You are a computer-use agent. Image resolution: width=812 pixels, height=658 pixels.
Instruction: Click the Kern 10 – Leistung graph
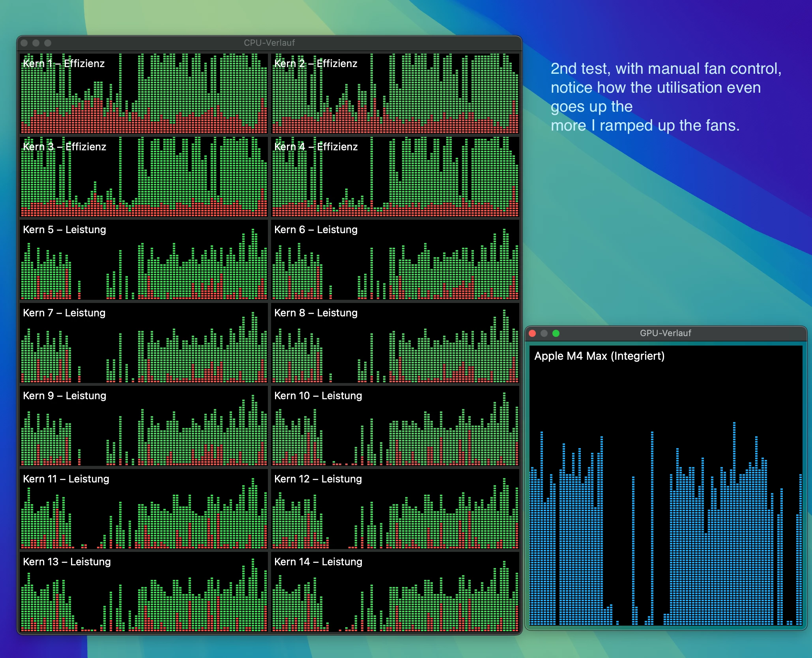click(395, 426)
